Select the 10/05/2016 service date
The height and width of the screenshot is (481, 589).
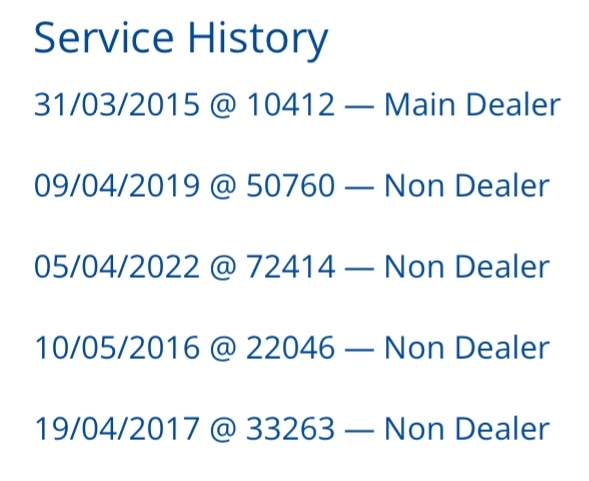117,348
